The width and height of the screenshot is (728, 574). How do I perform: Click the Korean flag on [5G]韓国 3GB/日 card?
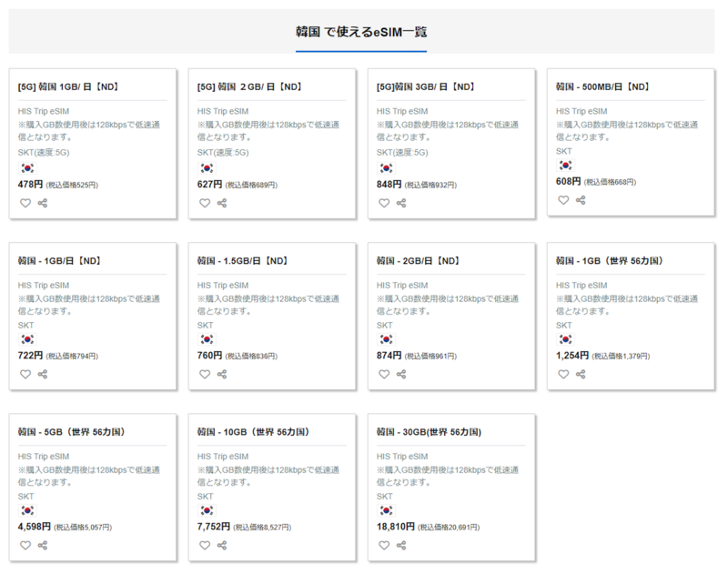(x=386, y=168)
